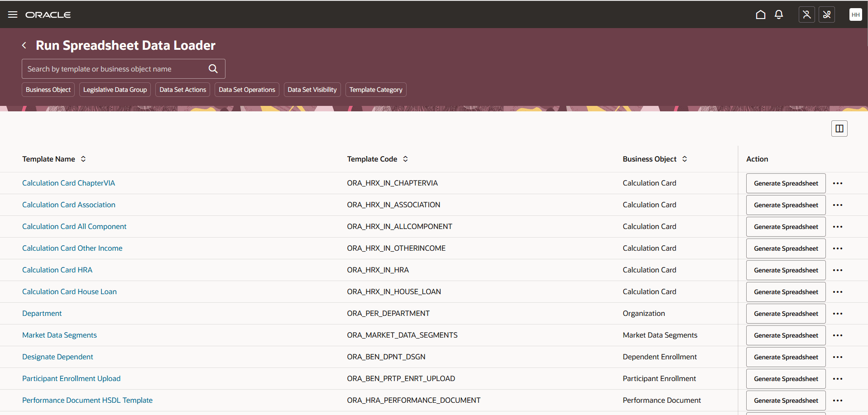Viewport: 868px width, 415px height.
Task: Open the Legislative Data Group filter
Action: click(x=115, y=89)
